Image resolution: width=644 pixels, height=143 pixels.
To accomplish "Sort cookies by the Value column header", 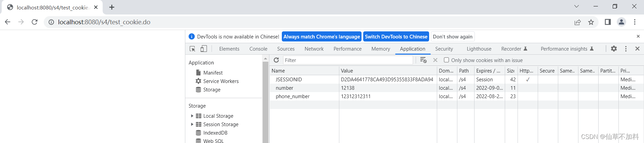I will point(388,70).
